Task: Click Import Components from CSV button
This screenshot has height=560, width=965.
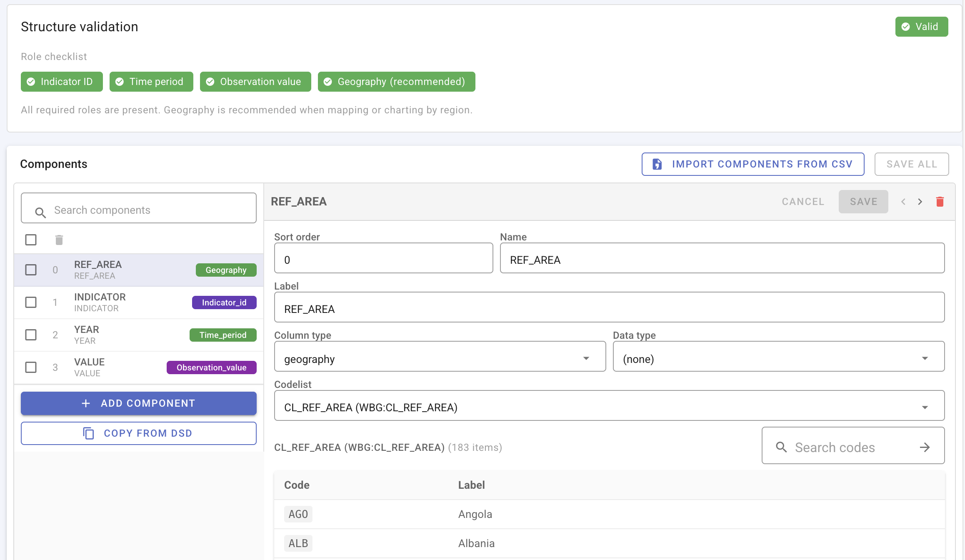Action: tap(753, 164)
